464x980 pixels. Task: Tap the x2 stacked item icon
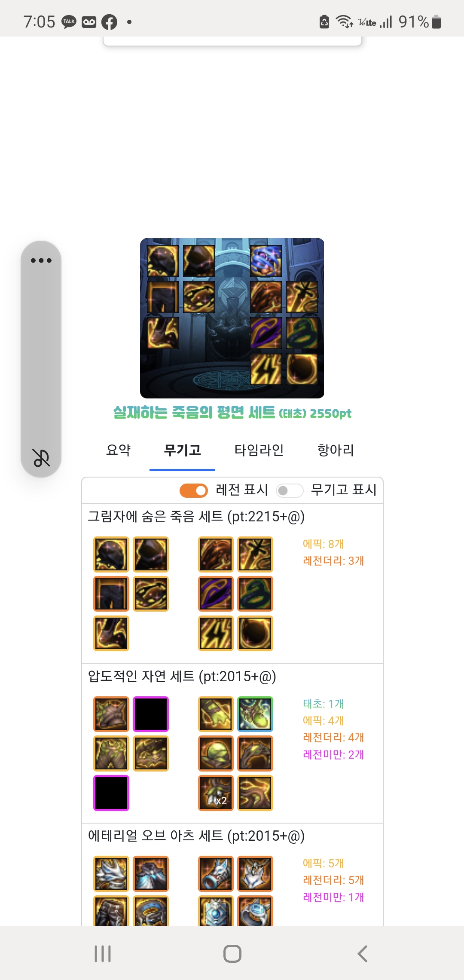tap(216, 793)
